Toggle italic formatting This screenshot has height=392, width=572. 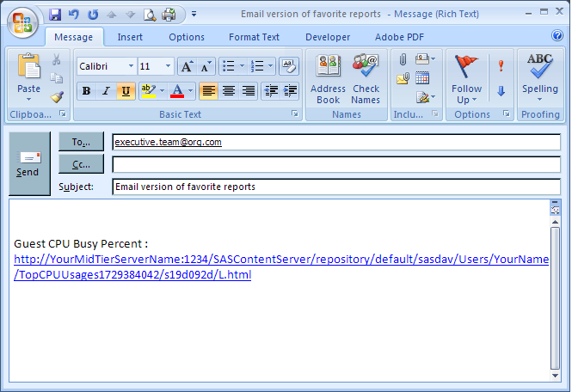[x=106, y=90]
